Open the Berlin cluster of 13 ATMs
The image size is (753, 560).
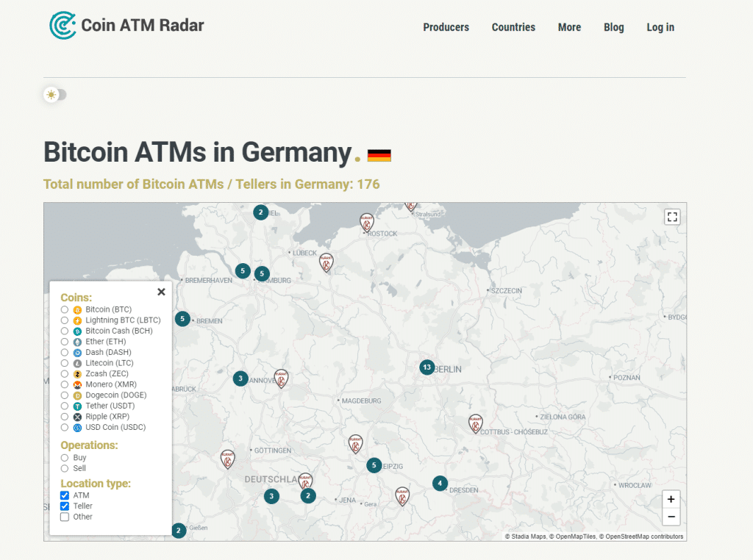click(x=427, y=367)
